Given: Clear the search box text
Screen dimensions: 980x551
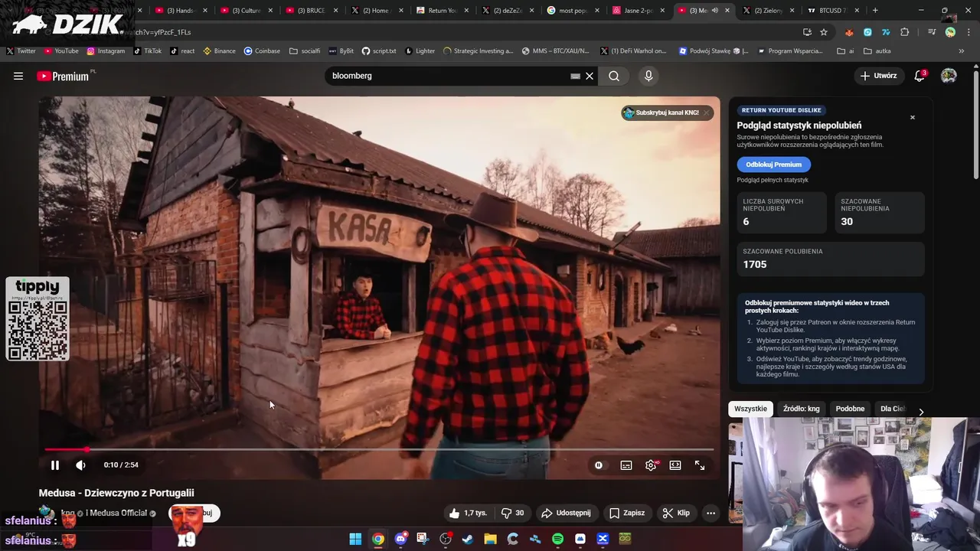Looking at the screenshot, I should (x=590, y=76).
